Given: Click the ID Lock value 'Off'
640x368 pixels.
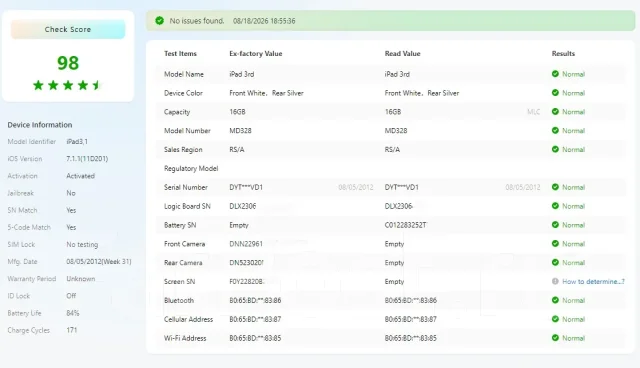Looking at the screenshot, I should click(x=71, y=296).
